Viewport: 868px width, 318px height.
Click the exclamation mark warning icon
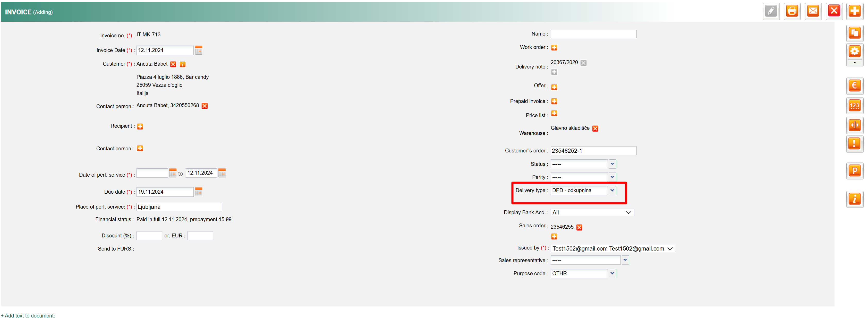click(x=854, y=143)
